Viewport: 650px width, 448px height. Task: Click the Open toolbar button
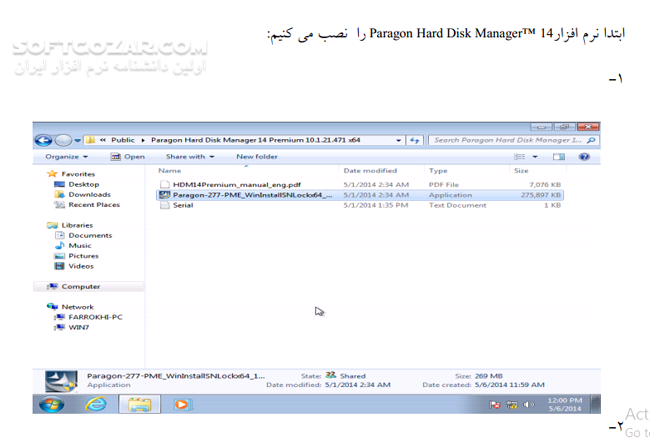pyautogui.click(x=128, y=157)
